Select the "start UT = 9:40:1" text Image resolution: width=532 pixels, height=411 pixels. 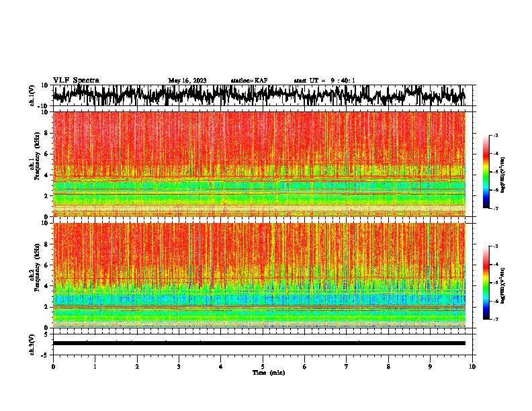(x=324, y=81)
